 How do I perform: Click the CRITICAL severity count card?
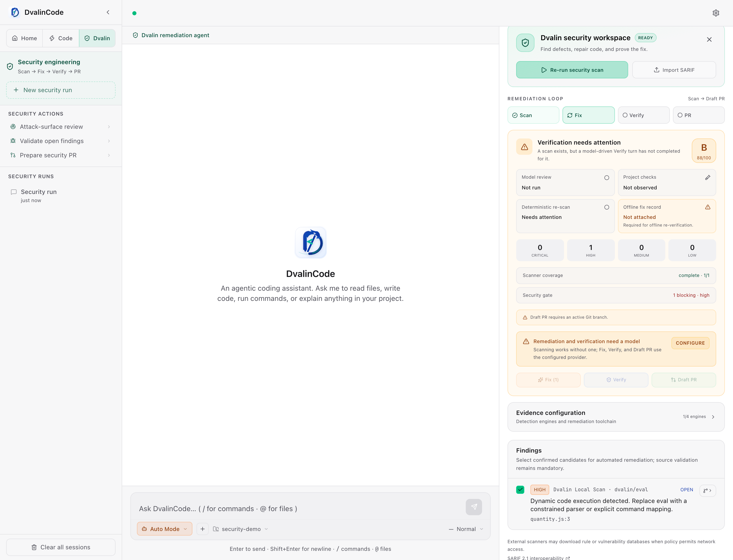(x=540, y=250)
